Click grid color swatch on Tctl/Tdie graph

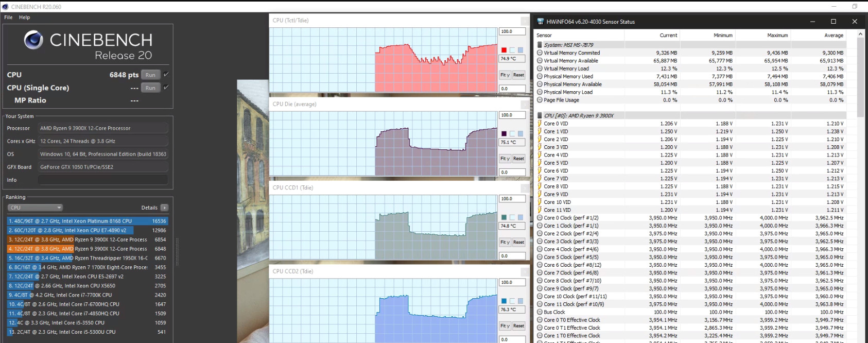(520, 50)
